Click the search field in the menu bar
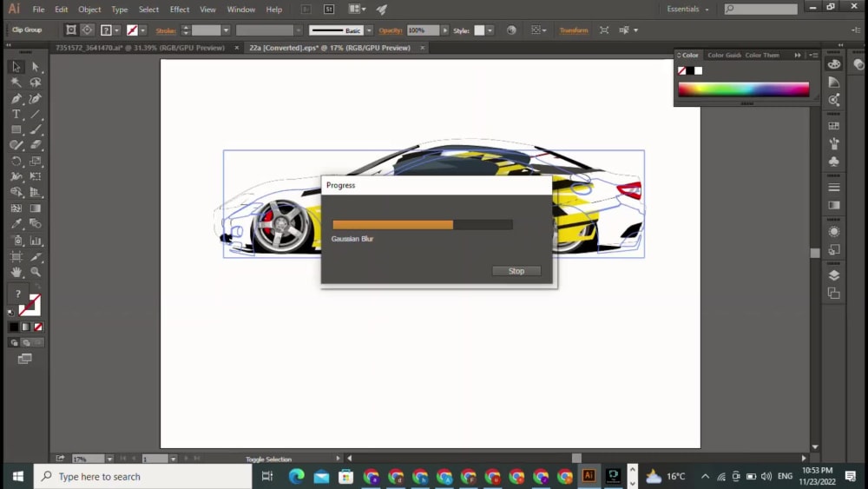 [761, 9]
